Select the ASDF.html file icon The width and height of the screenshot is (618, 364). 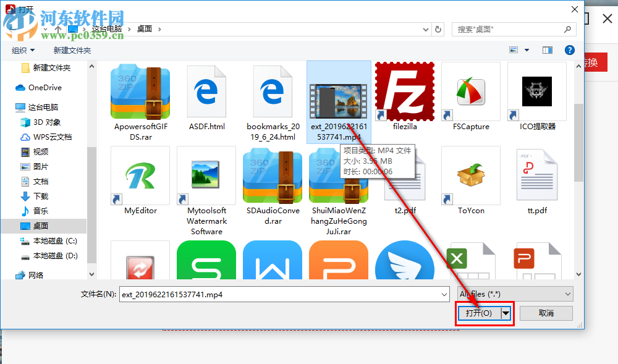[206, 91]
